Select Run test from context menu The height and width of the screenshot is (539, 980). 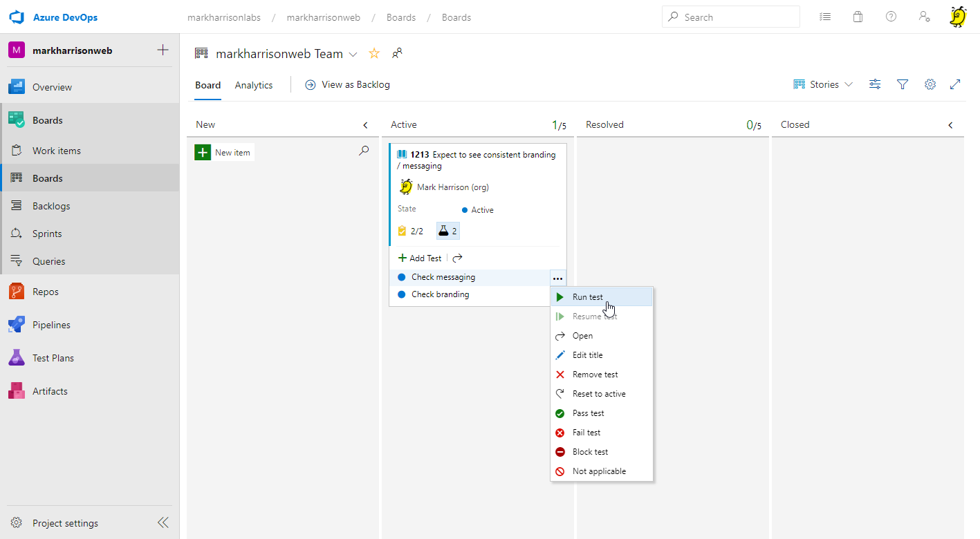click(x=587, y=297)
